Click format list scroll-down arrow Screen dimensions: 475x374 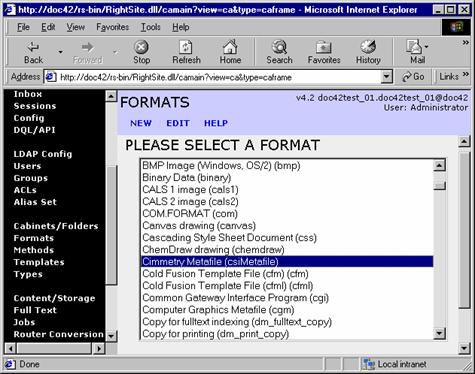click(440, 333)
